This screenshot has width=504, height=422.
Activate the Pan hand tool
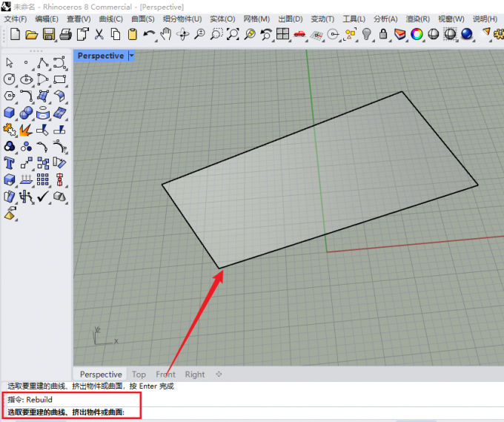pyautogui.click(x=166, y=34)
